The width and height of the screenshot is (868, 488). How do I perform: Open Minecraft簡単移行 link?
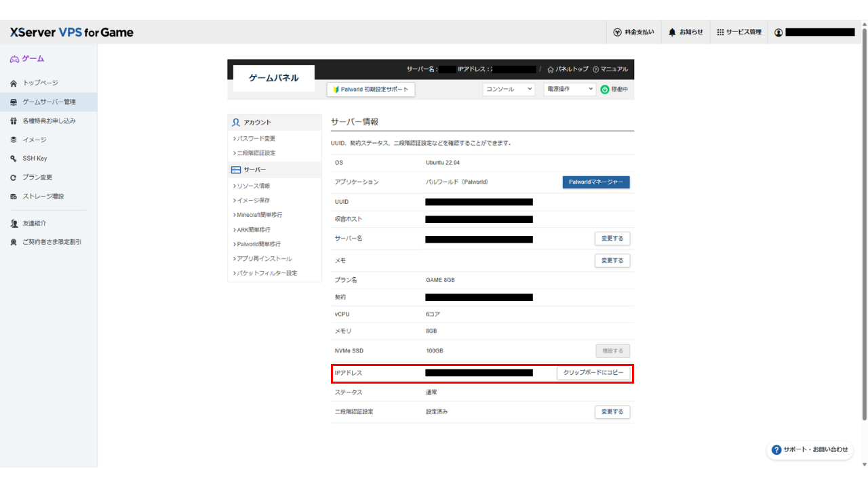coord(258,215)
